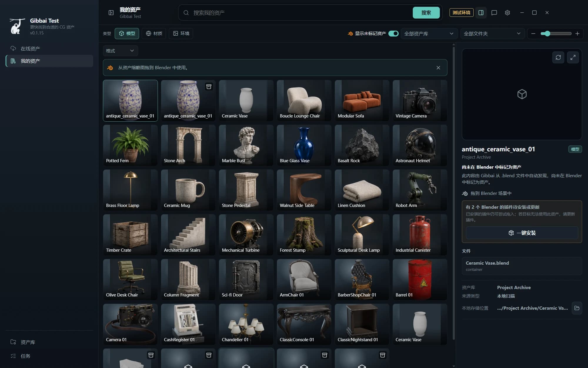
Task: Open the feedback chat bubble icon
Action: tap(494, 13)
